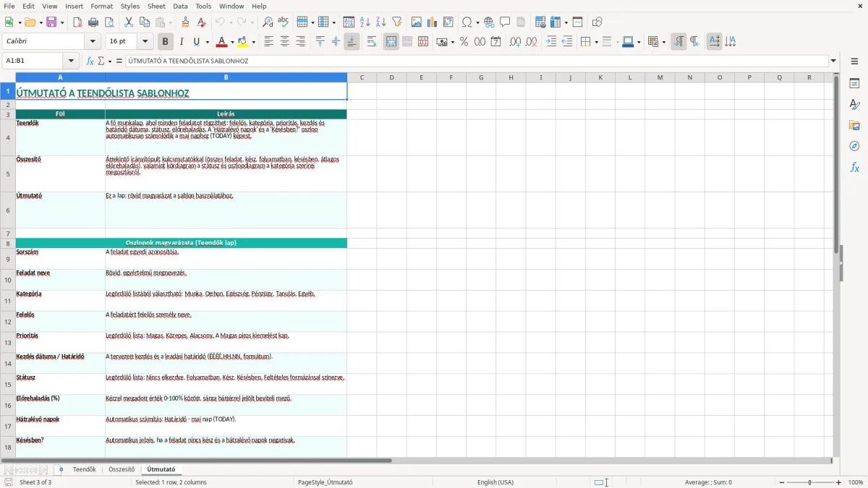This screenshot has height=488, width=868.
Task: Open the Styles menu
Action: coord(130,6)
